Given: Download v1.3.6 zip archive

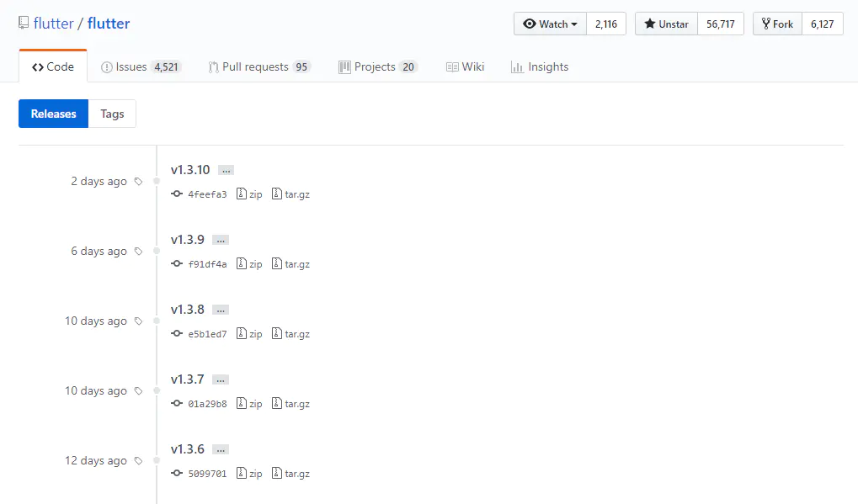Looking at the screenshot, I should point(249,474).
